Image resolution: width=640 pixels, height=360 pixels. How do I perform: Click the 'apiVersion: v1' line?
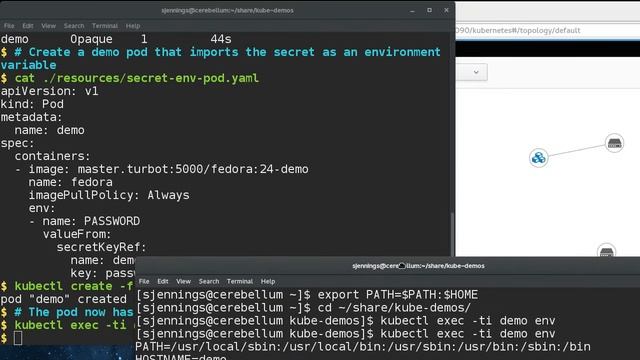pos(49,91)
